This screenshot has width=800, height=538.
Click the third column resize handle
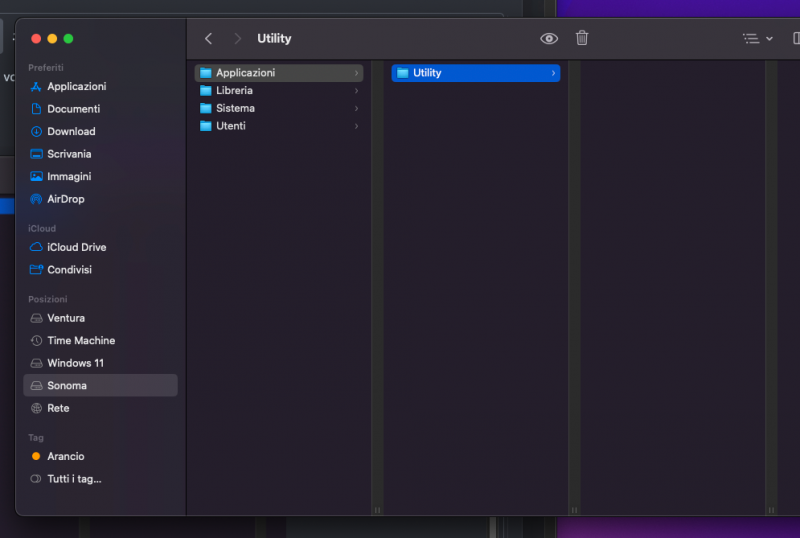(x=771, y=510)
